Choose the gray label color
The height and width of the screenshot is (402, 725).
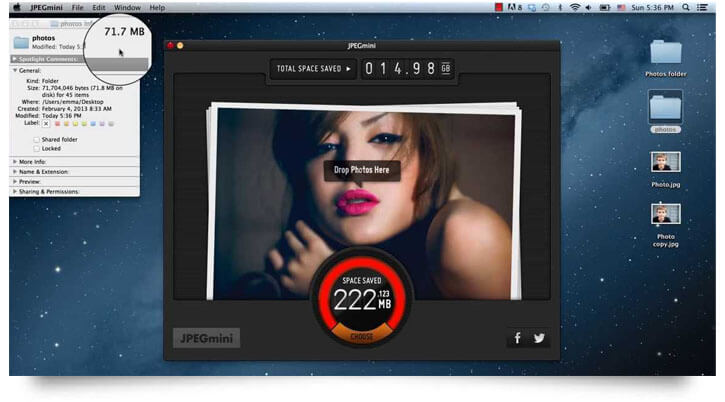tap(111, 124)
